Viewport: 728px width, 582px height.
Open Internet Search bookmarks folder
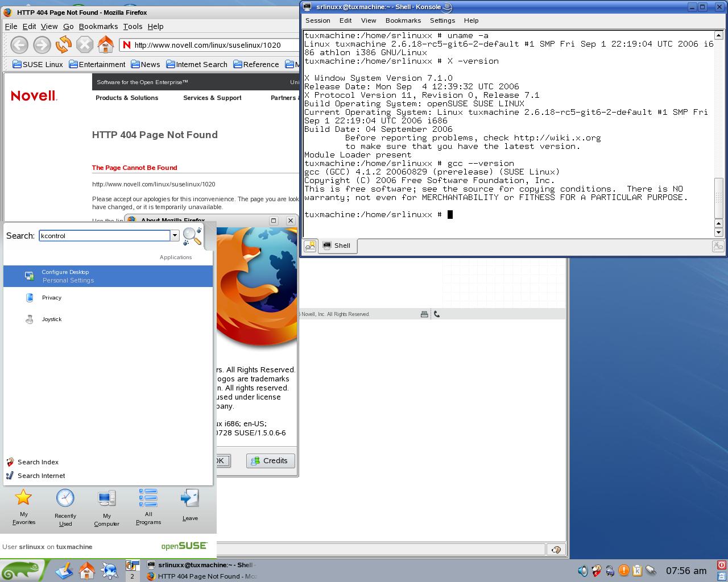196,64
